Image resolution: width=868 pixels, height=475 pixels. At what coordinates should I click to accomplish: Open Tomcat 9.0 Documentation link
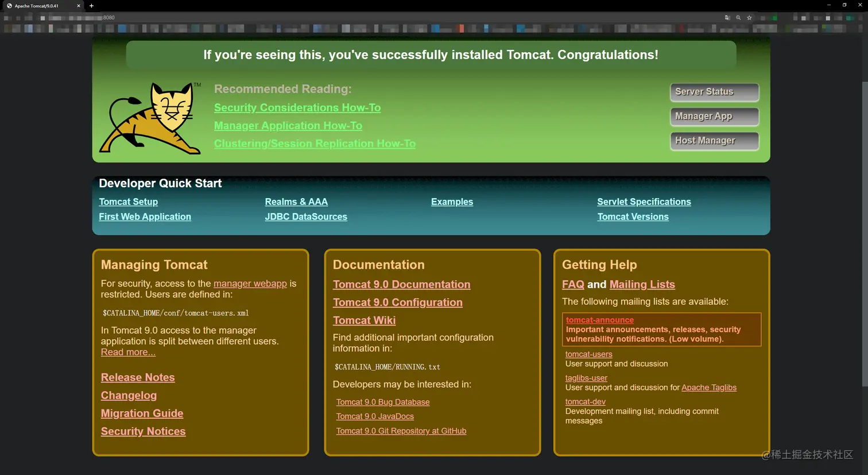coord(401,284)
